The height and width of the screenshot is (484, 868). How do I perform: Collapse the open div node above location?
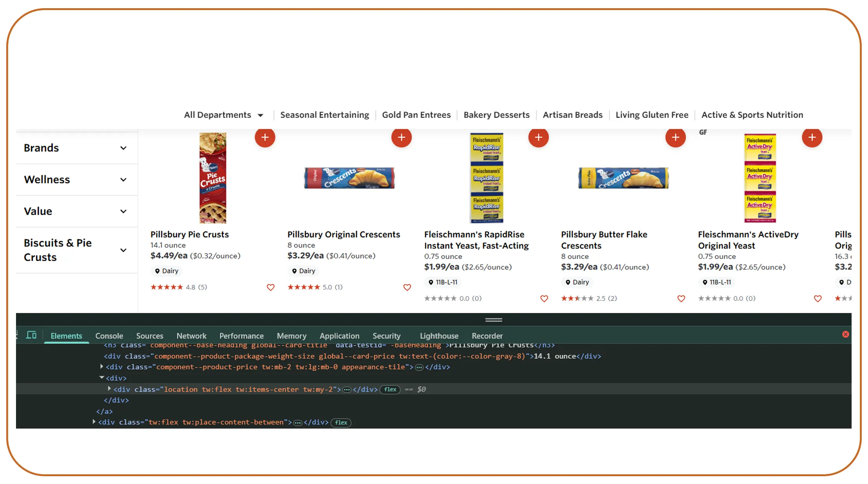[x=102, y=378]
